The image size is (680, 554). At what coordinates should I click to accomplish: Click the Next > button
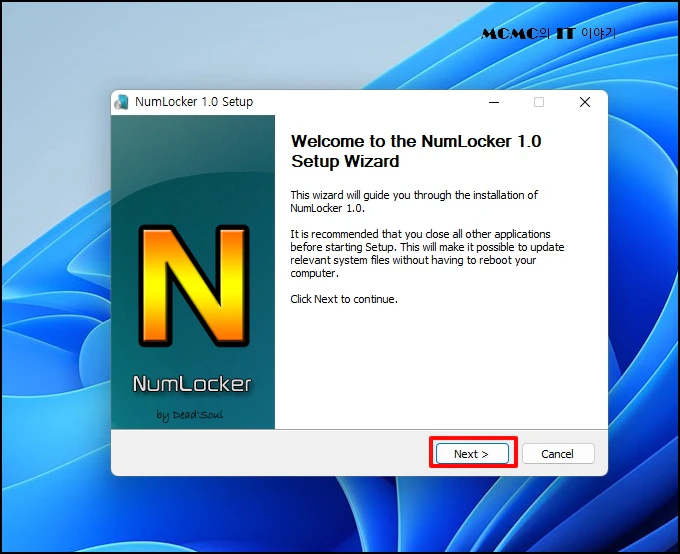[472, 454]
